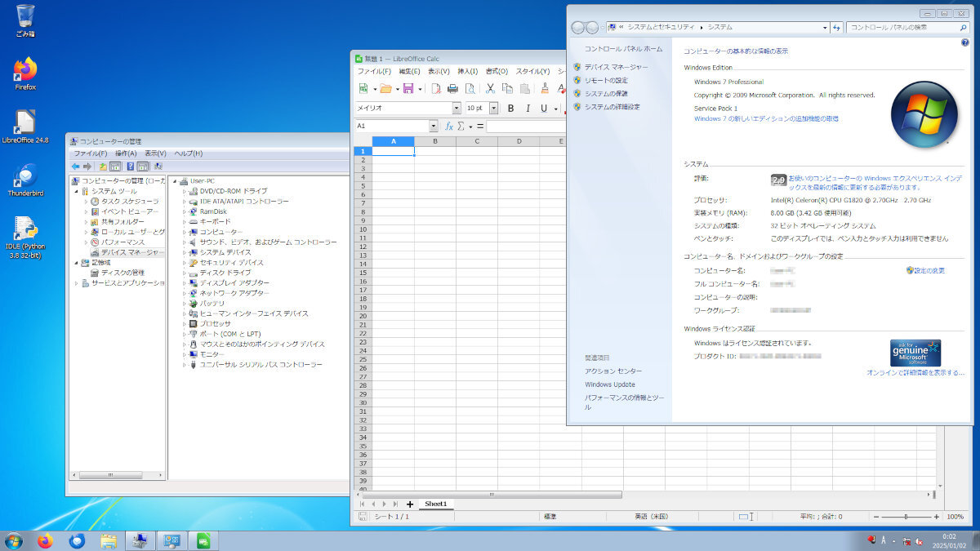This screenshot has height=551, width=980.
Task: Open the Windows Update link
Action: pyautogui.click(x=609, y=384)
